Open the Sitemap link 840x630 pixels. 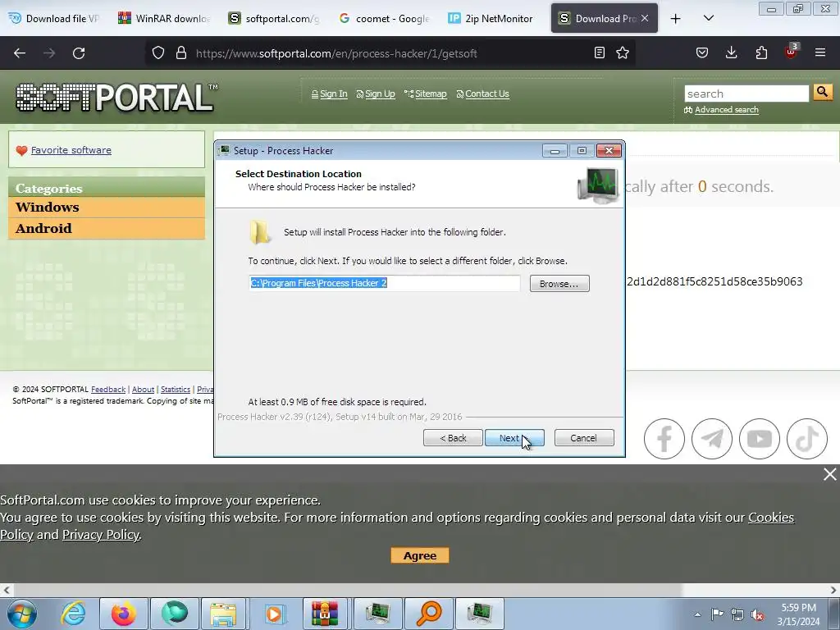pos(431,94)
